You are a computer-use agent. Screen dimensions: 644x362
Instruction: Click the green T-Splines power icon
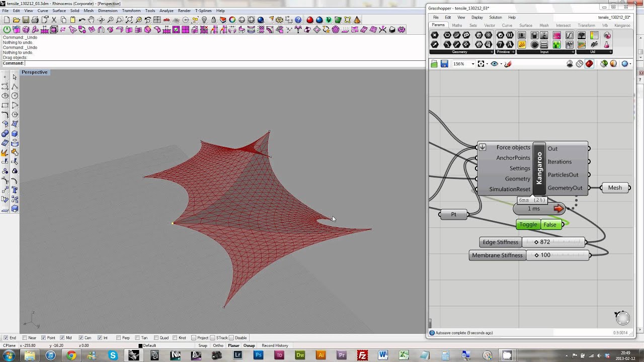7,30
